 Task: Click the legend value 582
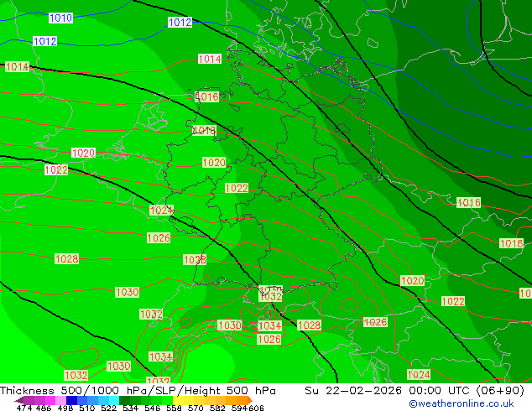tap(217, 408)
